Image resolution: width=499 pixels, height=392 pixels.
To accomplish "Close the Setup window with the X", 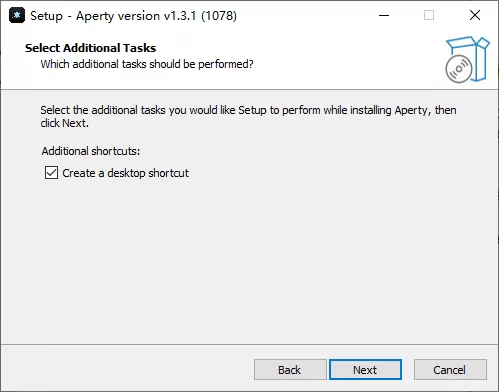I will (x=475, y=15).
